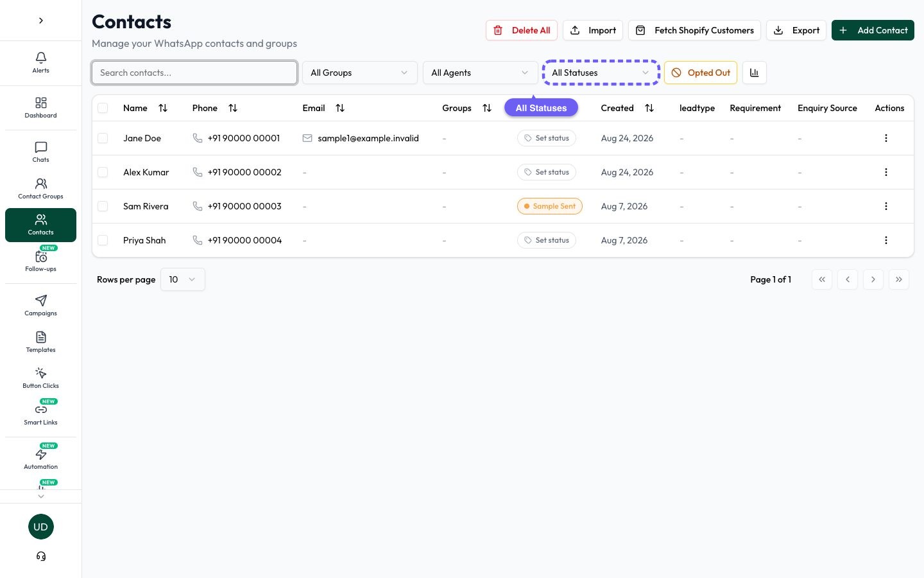Image resolution: width=924 pixels, height=578 pixels.
Task: Open the Automation section
Action: (x=40, y=459)
